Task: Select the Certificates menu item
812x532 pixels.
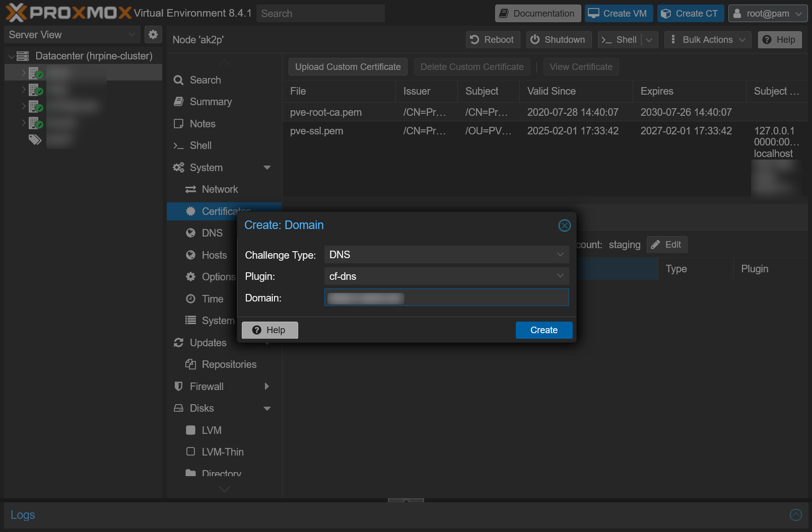Action: pyautogui.click(x=224, y=211)
